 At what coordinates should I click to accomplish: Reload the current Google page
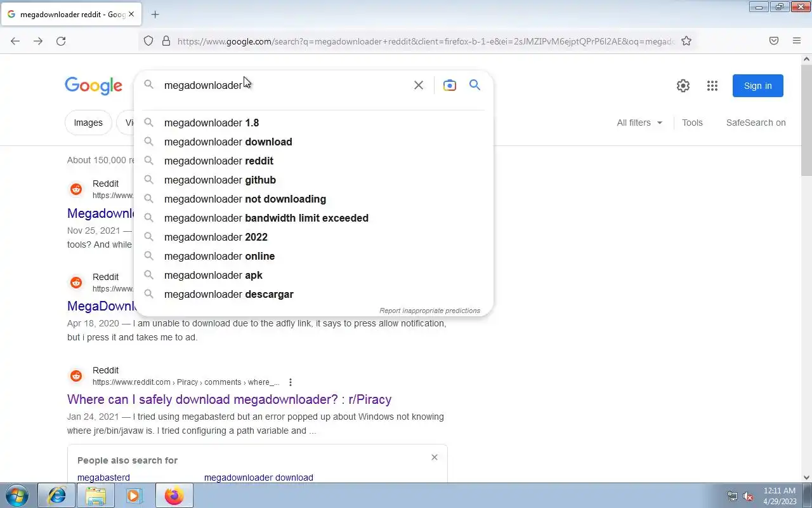(x=61, y=41)
